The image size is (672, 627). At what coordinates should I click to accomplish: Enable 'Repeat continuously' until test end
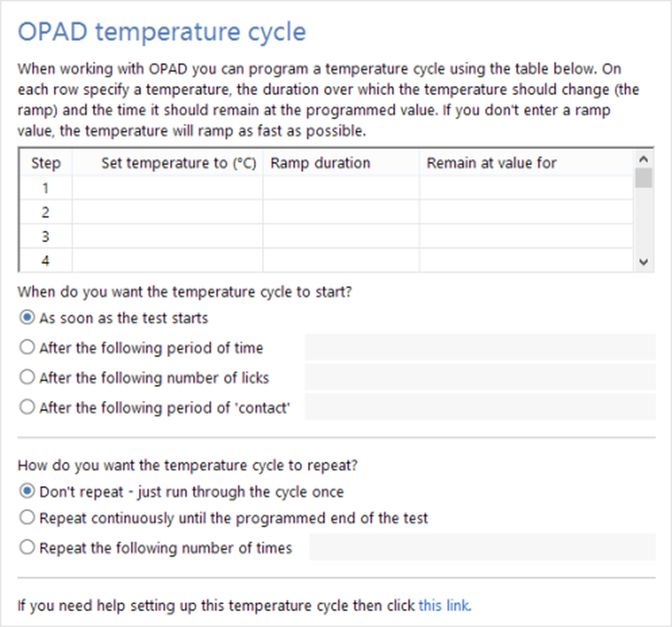pyautogui.click(x=27, y=518)
